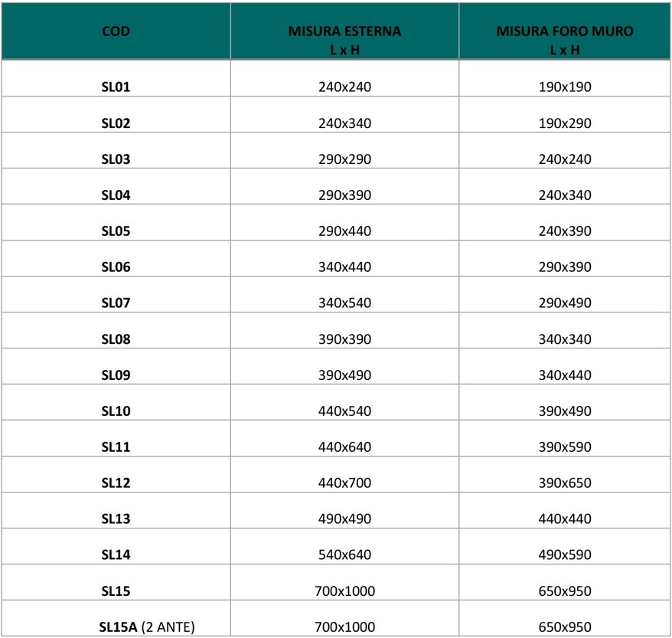Click the COD column header
672x638 pixels.
tap(116, 31)
